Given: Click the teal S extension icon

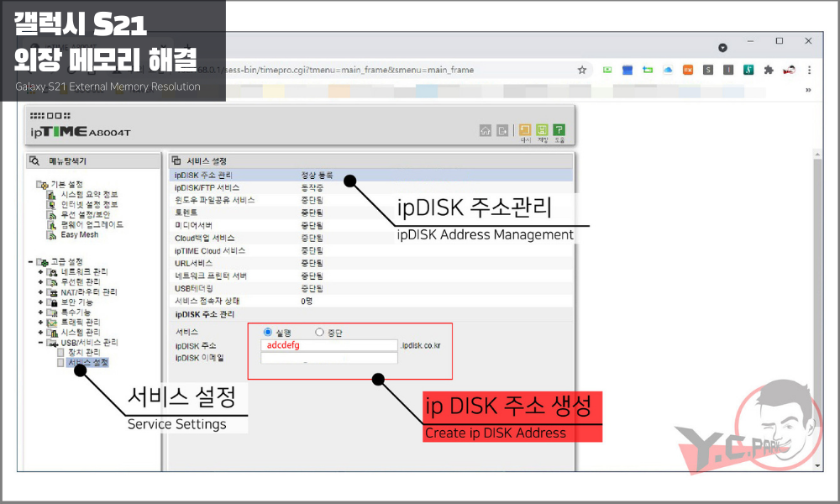Looking at the screenshot, I should pyautogui.click(x=748, y=70).
